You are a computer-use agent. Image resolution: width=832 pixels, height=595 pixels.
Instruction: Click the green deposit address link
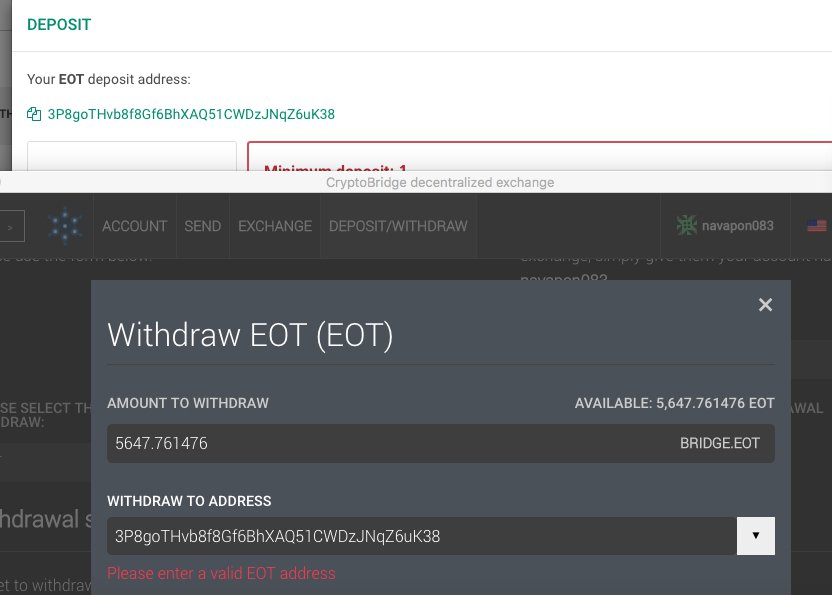coord(191,114)
